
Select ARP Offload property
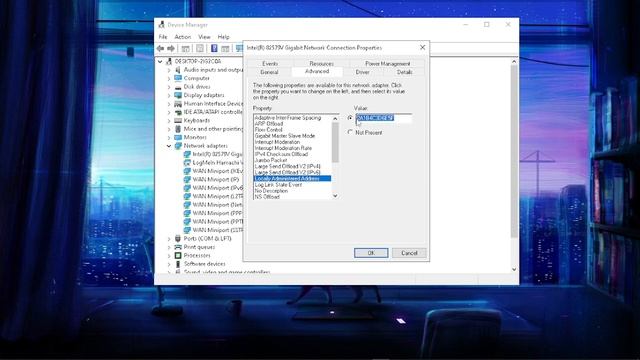(269, 124)
